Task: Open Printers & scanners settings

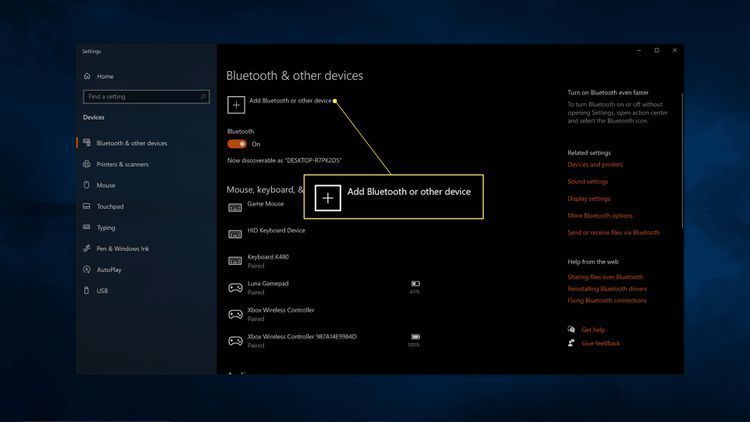Action: point(122,164)
